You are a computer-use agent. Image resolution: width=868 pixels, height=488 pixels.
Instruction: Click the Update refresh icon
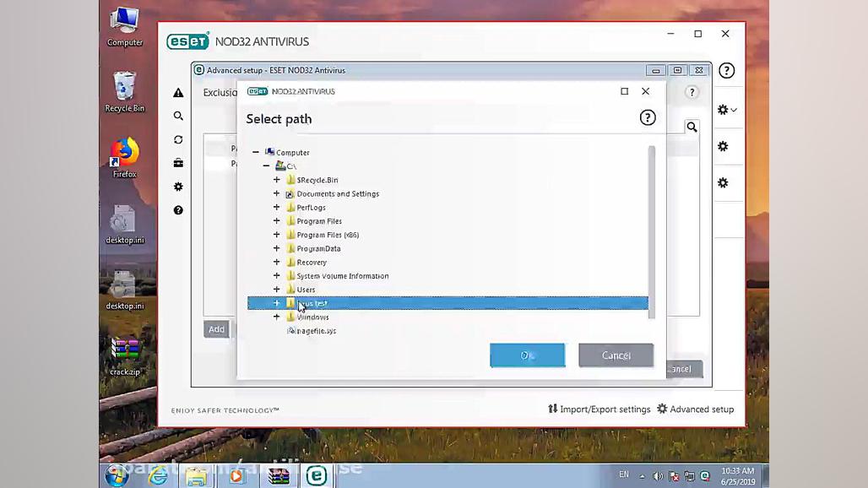(177, 139)
